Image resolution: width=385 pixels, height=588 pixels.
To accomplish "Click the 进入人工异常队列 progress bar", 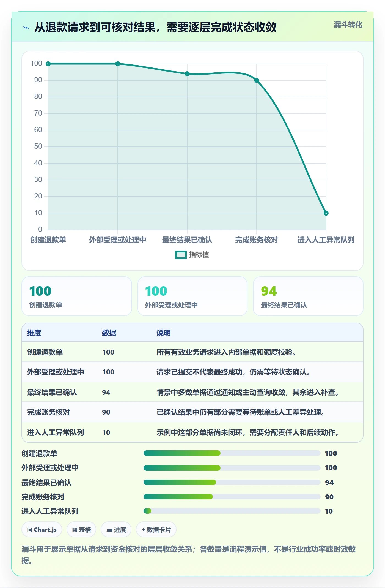I will [232, 511].
